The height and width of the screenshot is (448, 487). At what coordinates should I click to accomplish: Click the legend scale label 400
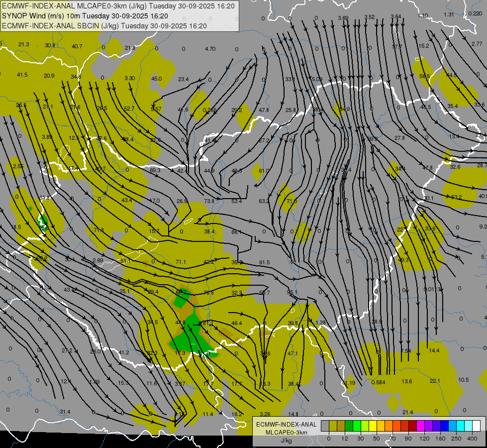pyautogui.click(x=472, y=439)
